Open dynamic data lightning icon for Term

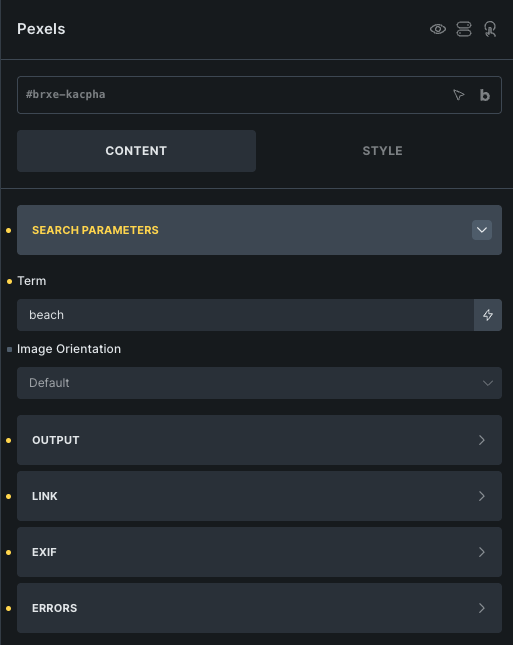[x=487, y=315]
